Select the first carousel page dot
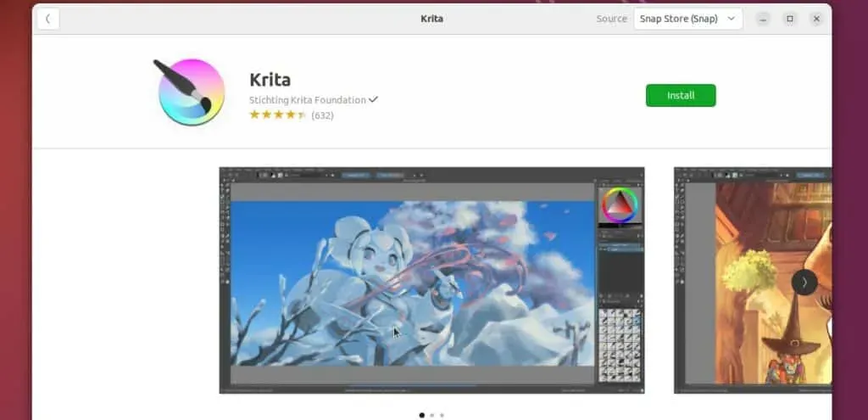The image size is (868, 420). click(422, 414)
